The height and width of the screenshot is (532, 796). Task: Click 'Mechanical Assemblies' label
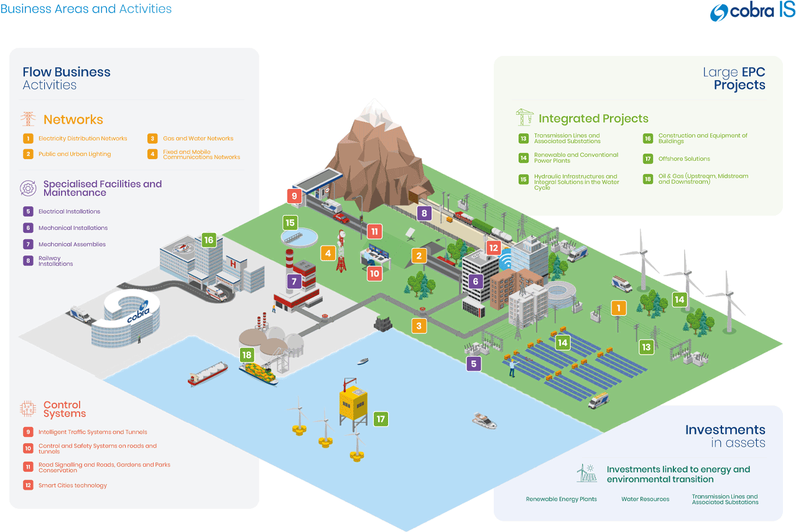click(72, 244)
